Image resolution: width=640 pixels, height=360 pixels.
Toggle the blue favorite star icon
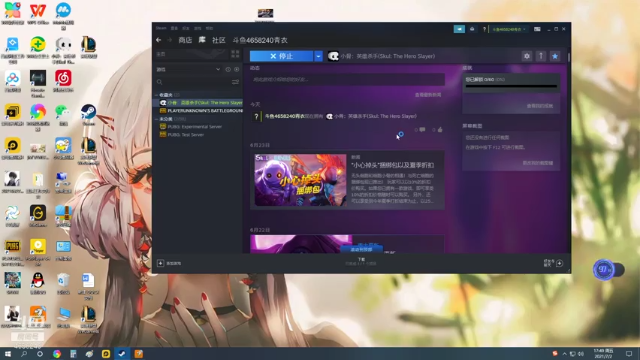555,56
